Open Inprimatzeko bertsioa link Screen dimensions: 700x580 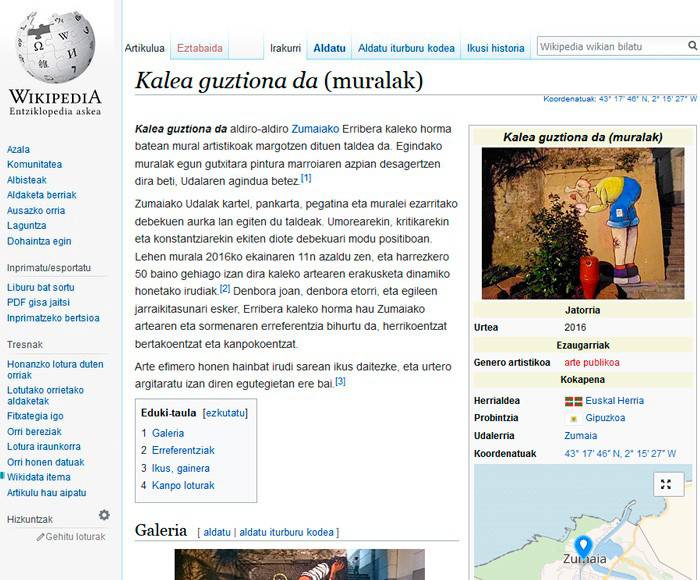53,318
